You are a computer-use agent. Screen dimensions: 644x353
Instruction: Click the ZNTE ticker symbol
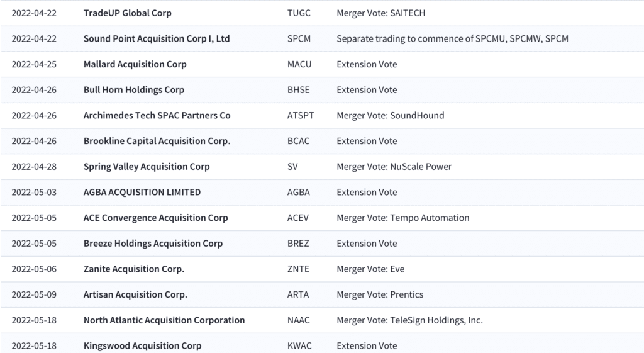tap(298, 269)
